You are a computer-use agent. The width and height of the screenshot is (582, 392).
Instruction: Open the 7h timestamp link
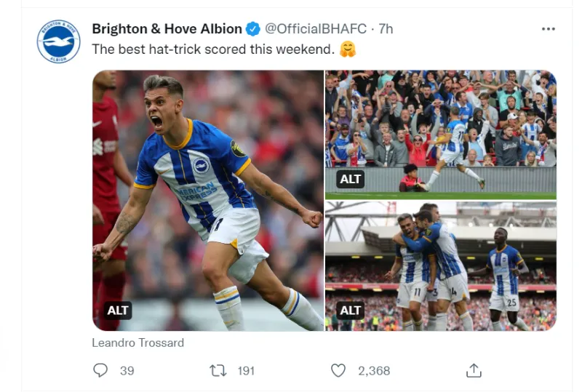pos(386,29)
